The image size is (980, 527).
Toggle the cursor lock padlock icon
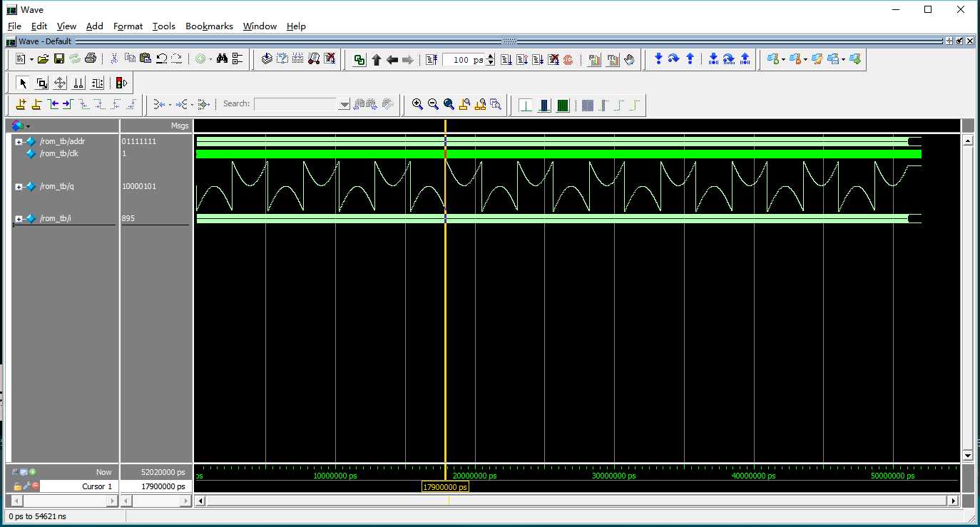point(17,486)
